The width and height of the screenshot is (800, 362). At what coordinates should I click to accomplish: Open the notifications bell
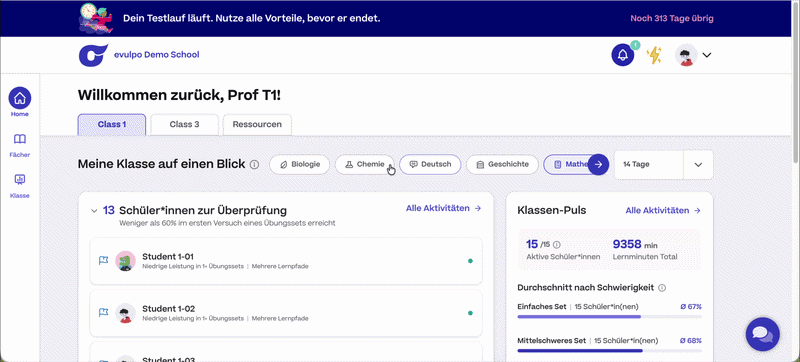pyautogui.click(x=623, y=55)
